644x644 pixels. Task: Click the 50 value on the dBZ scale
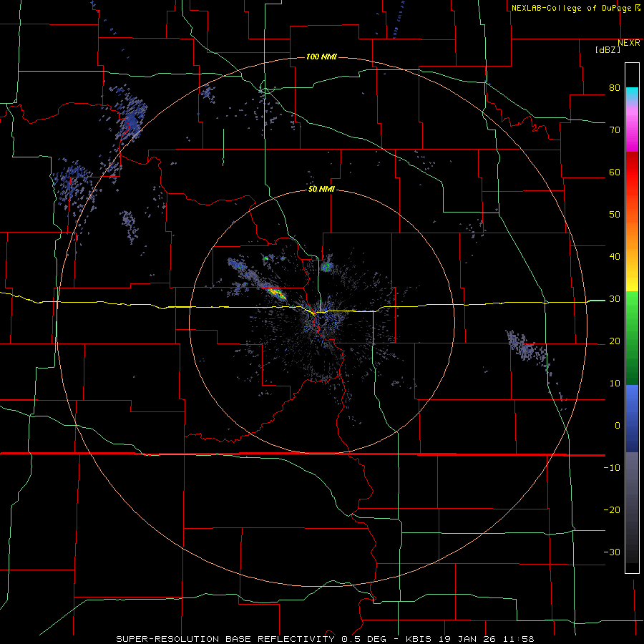(x=615, y=215)
